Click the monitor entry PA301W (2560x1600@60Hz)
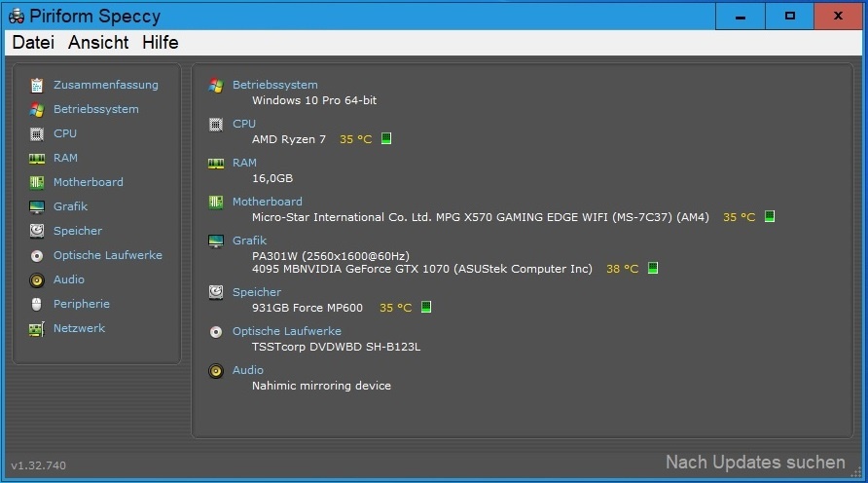Screen dimensions: 868x483 point(331,256)
